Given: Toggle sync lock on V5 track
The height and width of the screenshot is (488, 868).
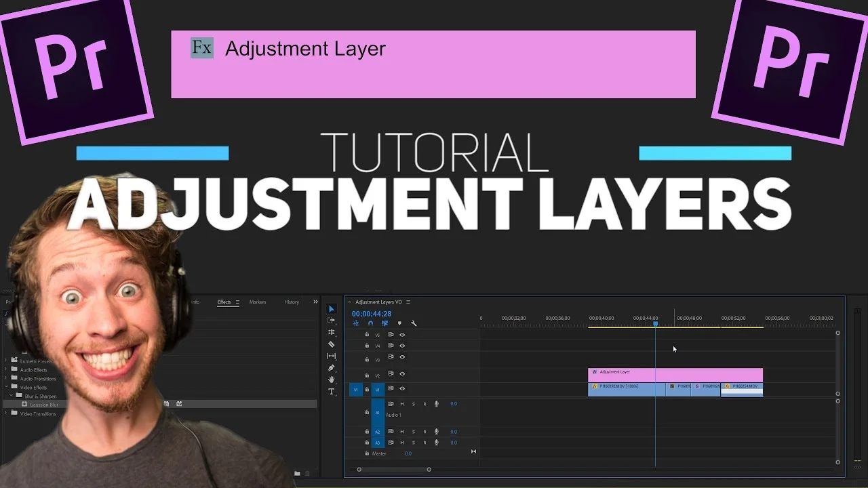Looking at the screenshot, I should [391, 335].
